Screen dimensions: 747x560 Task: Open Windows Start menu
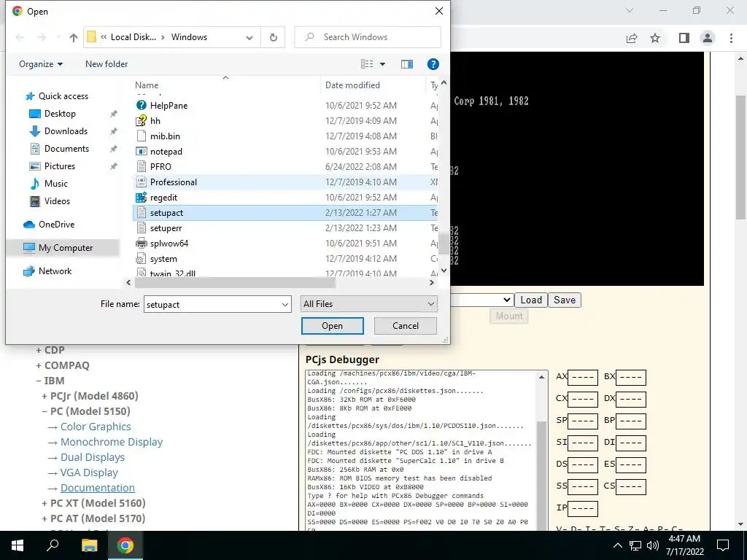click(18, 545)
